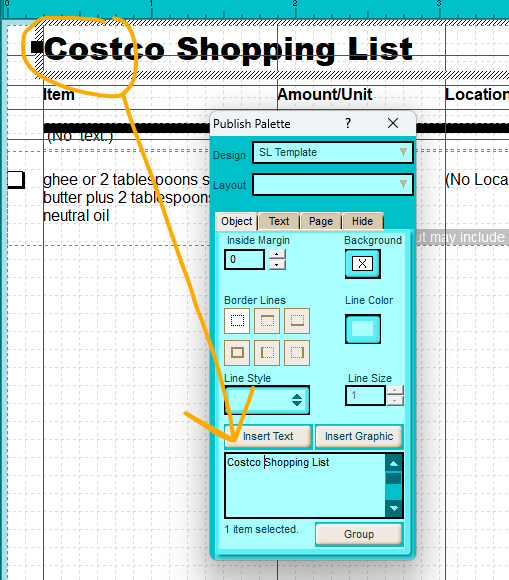Screen dimensions: 509x580
Task: Select the full box border icon
Action: tap(237, 353)
